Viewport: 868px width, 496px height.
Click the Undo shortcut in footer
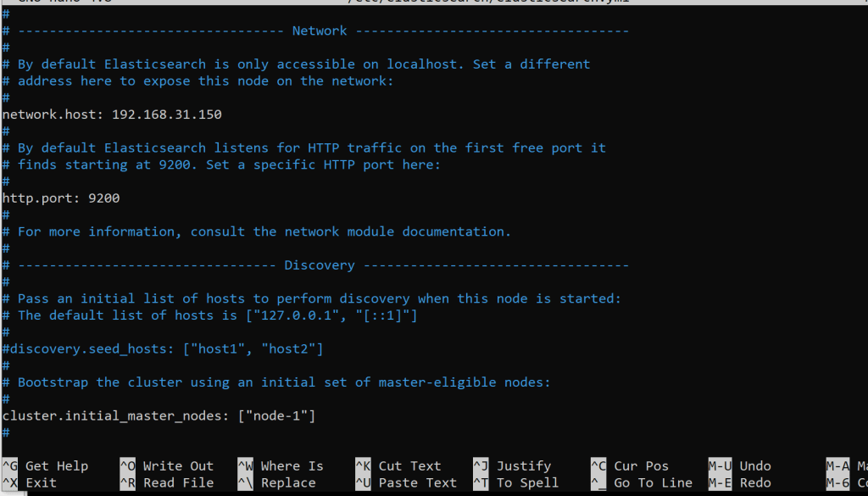click(x=754, y=465)
